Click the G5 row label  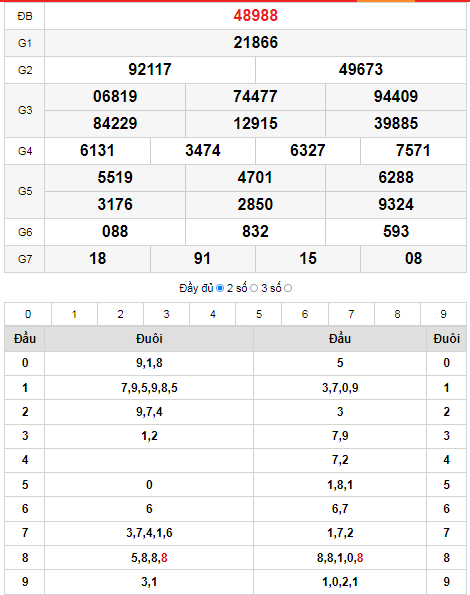pos(25,191)
